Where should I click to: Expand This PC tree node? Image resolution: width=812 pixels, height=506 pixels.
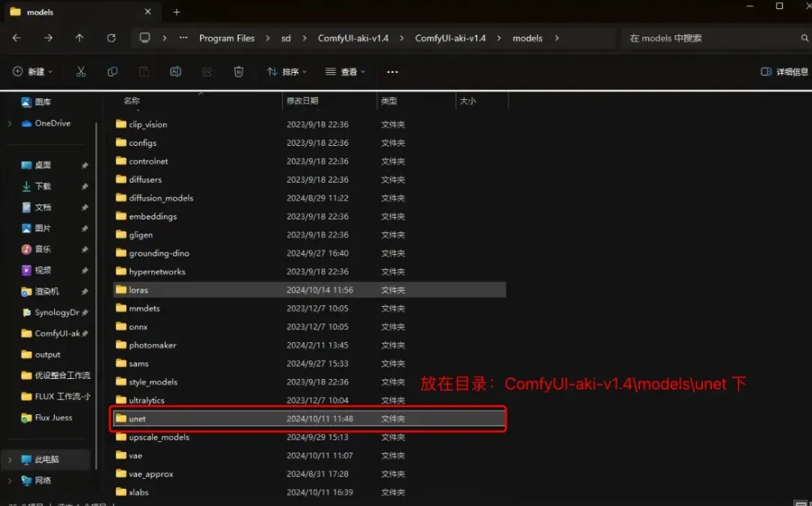point(9,459)
